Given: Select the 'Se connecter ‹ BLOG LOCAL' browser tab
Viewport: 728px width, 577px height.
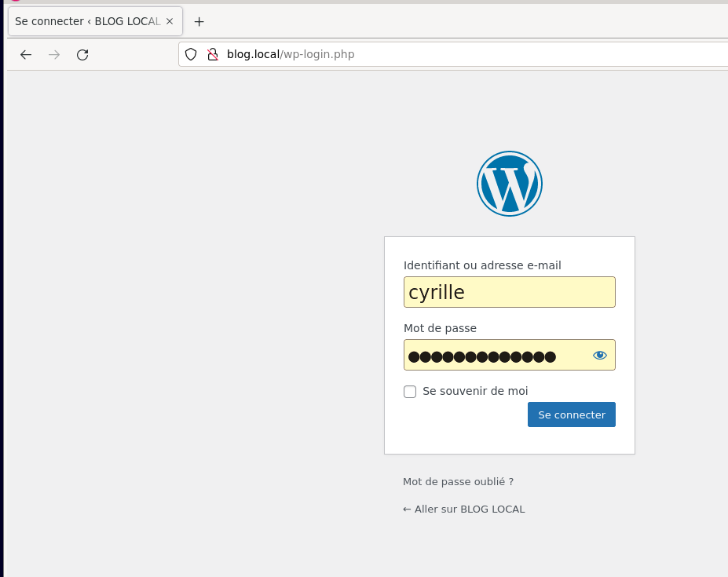Looking at the screenshot, I should [86, 22].
